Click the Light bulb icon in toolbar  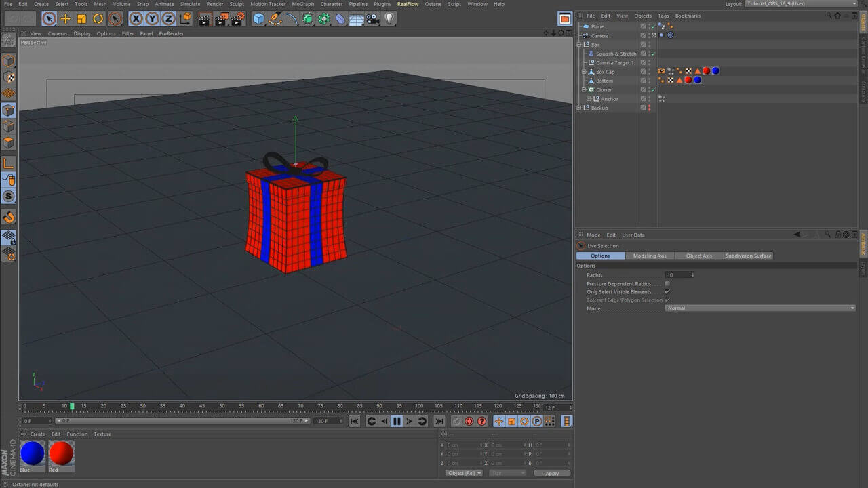coord(389,19)
